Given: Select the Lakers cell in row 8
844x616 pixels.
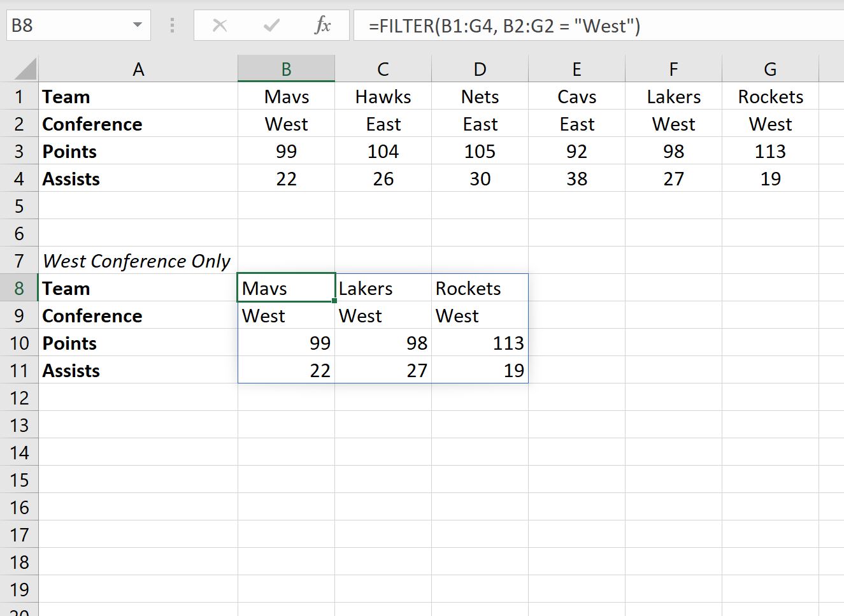Looking at the screenshot, I should (383, 288).
